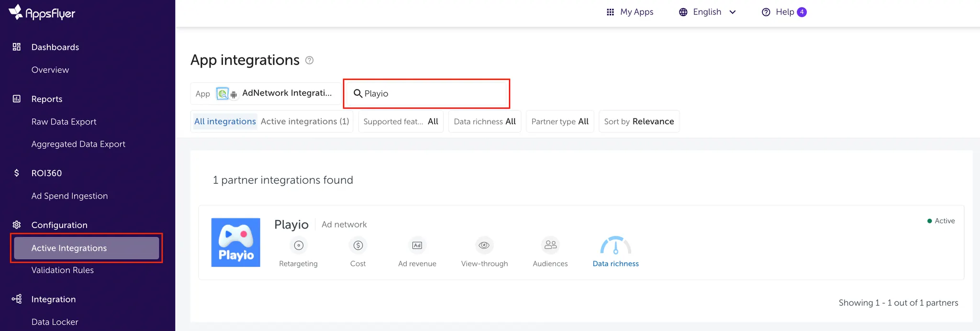Click the Cost dollar icon
Screen dimensions: 980x331
[358, 245]
